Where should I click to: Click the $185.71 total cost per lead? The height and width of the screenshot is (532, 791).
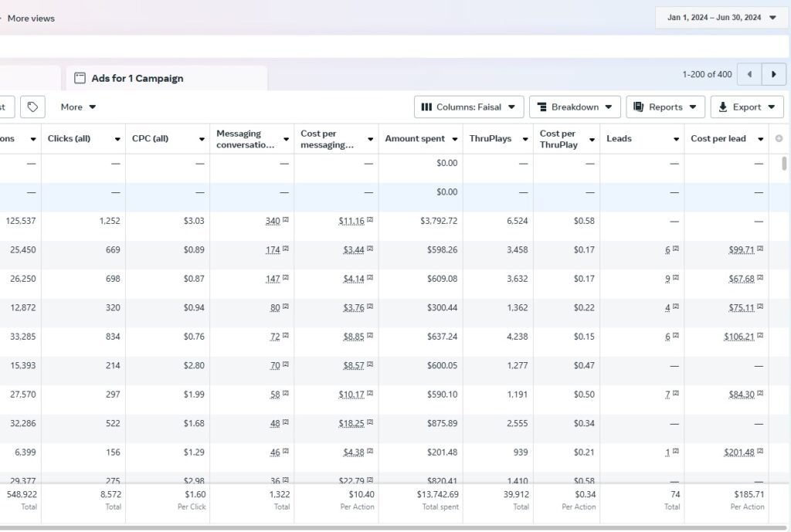[x=749, y=495]
